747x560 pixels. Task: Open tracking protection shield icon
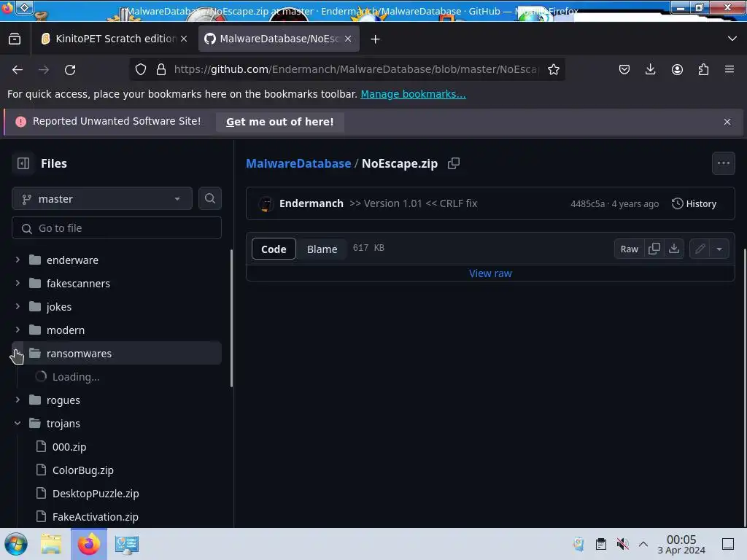click(x=141, y=69)
